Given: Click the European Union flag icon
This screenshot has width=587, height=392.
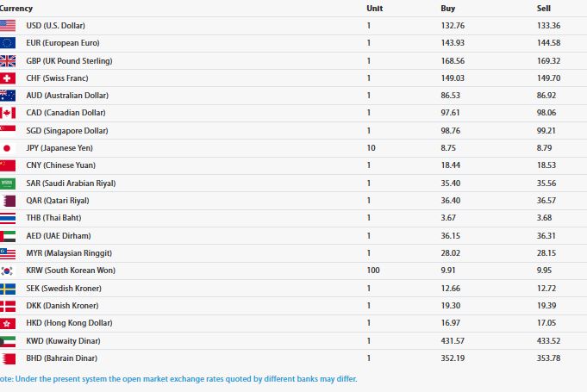Looking at the screenshot, I should (8, 43).
